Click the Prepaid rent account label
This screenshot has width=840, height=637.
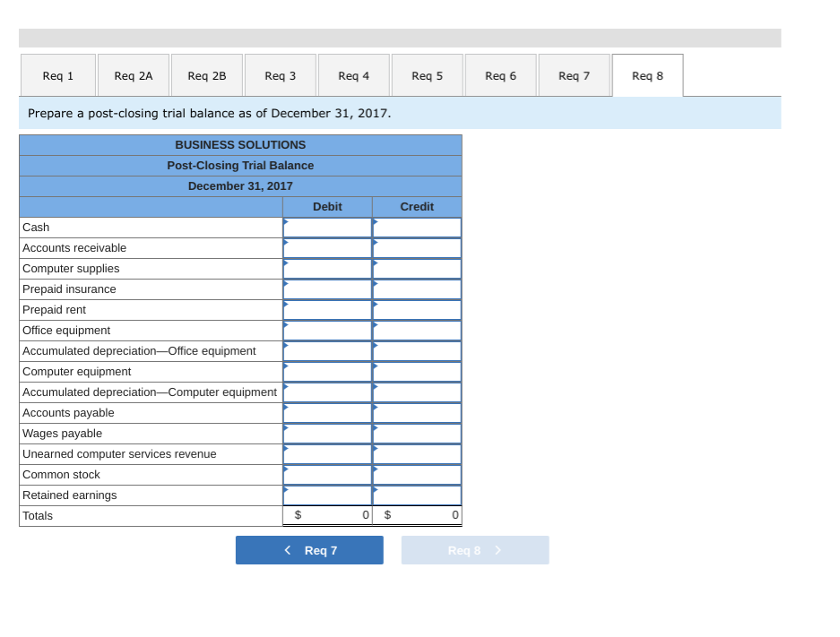click(x=54, y=310)
